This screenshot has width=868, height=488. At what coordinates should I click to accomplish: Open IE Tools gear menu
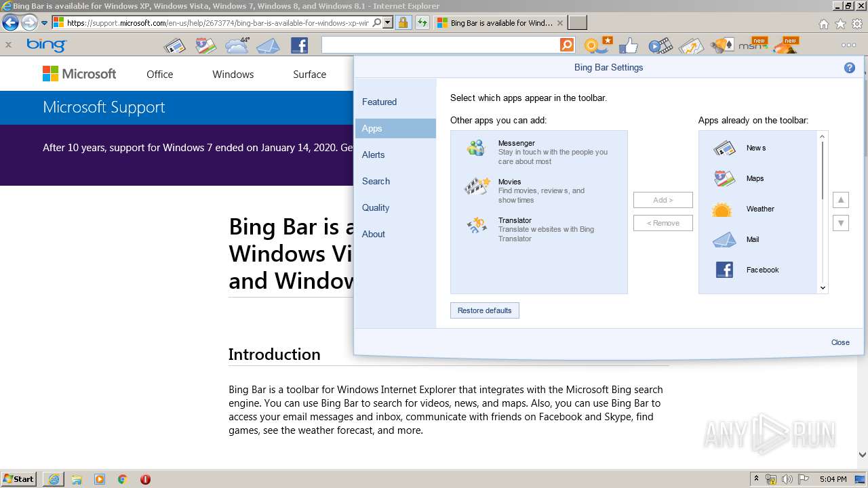click(857, 24)
